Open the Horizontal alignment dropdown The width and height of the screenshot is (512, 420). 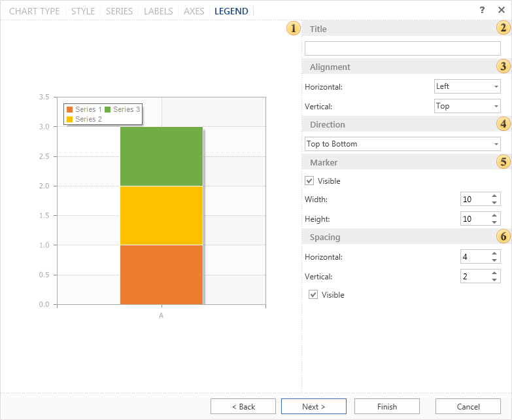[468, 86]
